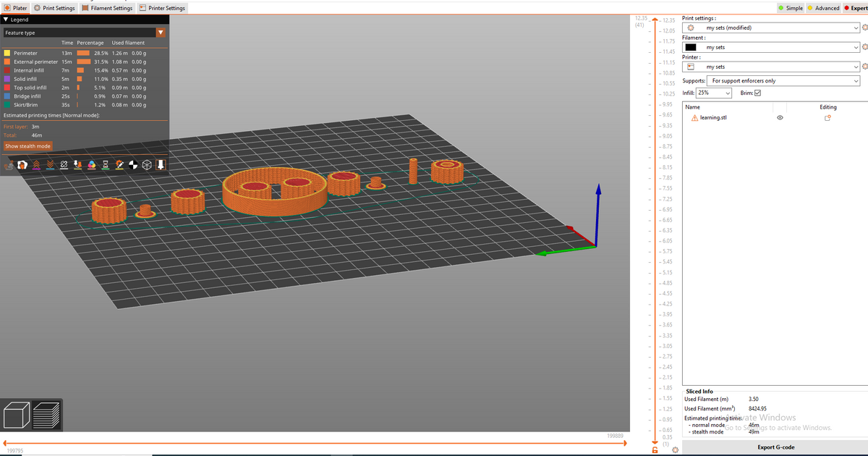Open the Supports dropdown
Viewport: 868px width, 456px height.
[783, 81]
